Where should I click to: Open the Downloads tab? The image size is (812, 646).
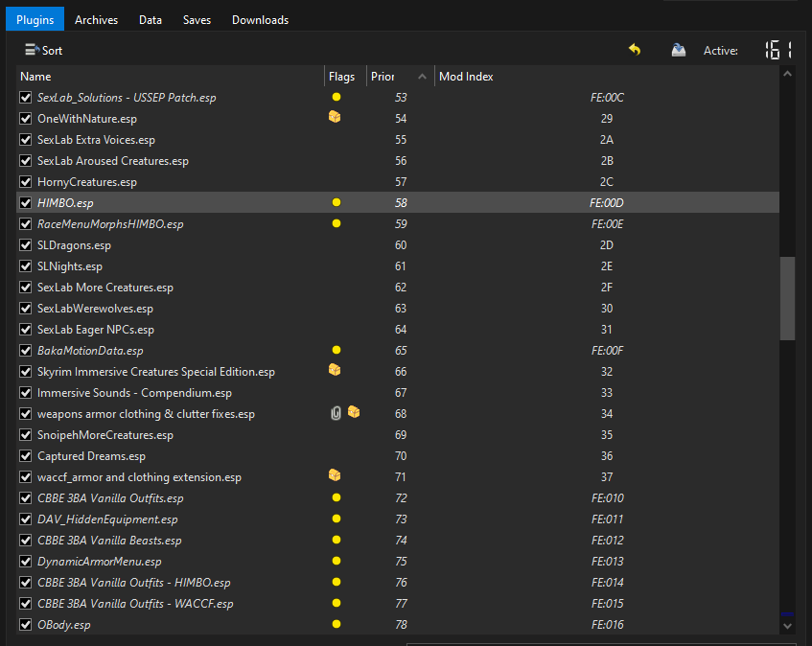point(260,20)
